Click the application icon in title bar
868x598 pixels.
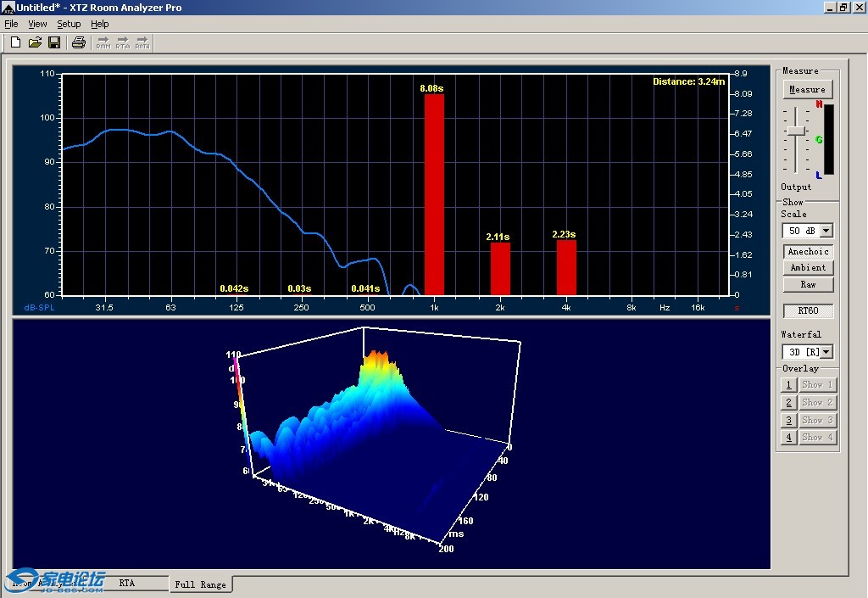click(x=8, y=7)
